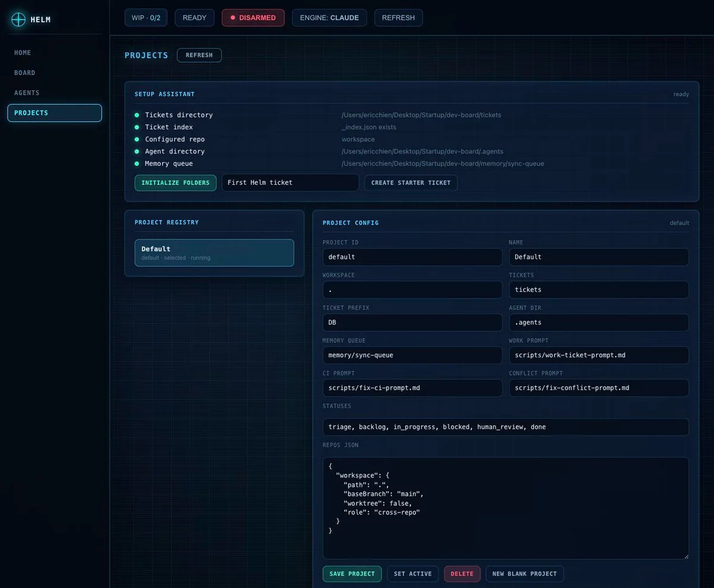This screenshot has width=714, height=588.
Task: Click Save Project button
Action: 352,574
